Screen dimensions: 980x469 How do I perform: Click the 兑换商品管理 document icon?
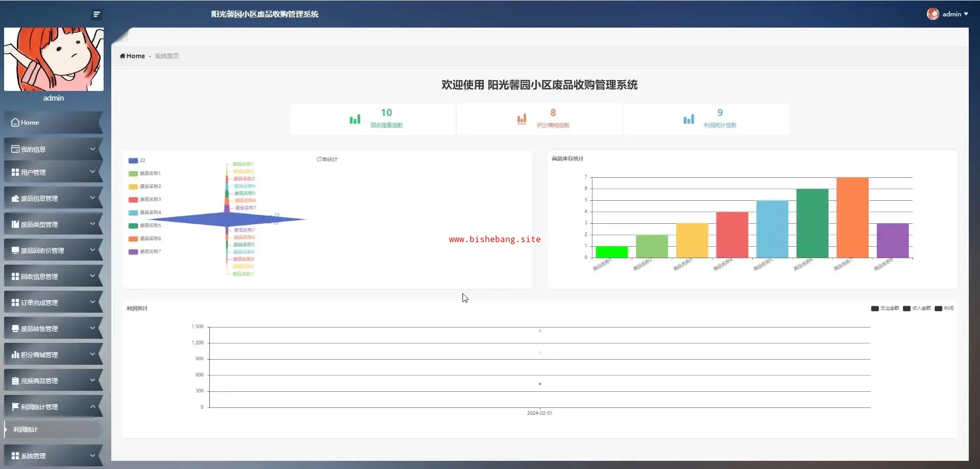tap(15, 381)
